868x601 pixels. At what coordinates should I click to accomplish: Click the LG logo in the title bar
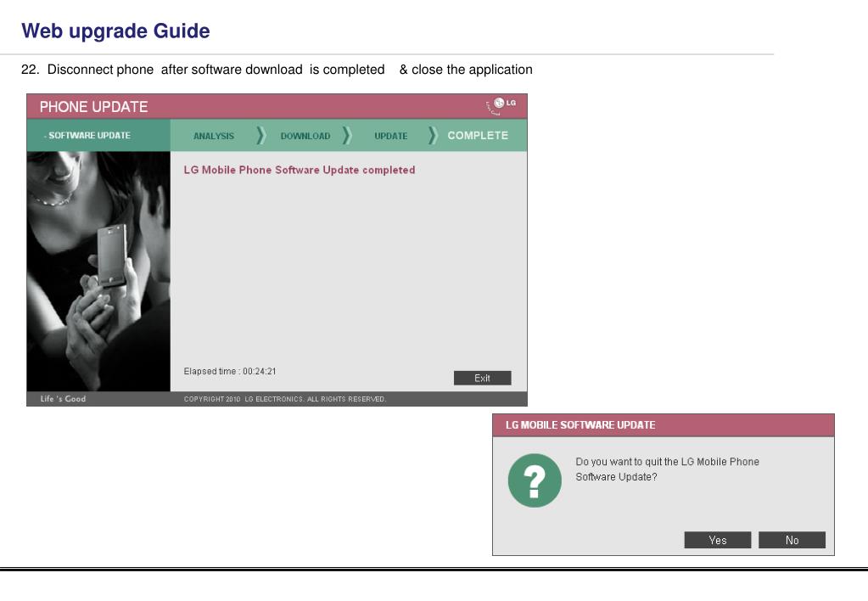[x=501, y=105]
